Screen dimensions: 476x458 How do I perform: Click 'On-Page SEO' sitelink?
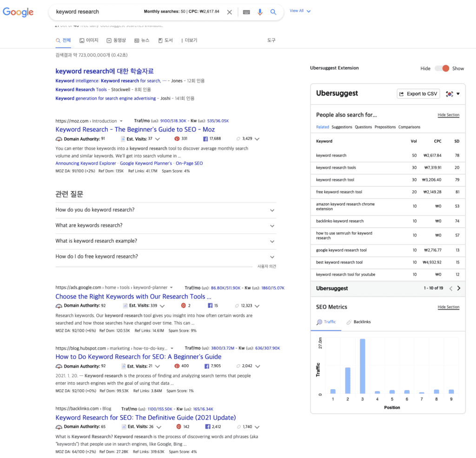(x=189, y=164)
